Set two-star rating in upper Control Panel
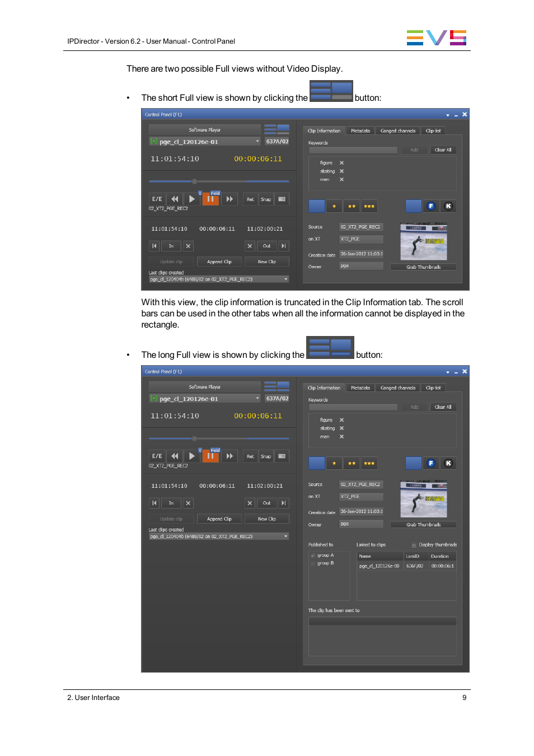534x756 pixels. tap(352, 206)
